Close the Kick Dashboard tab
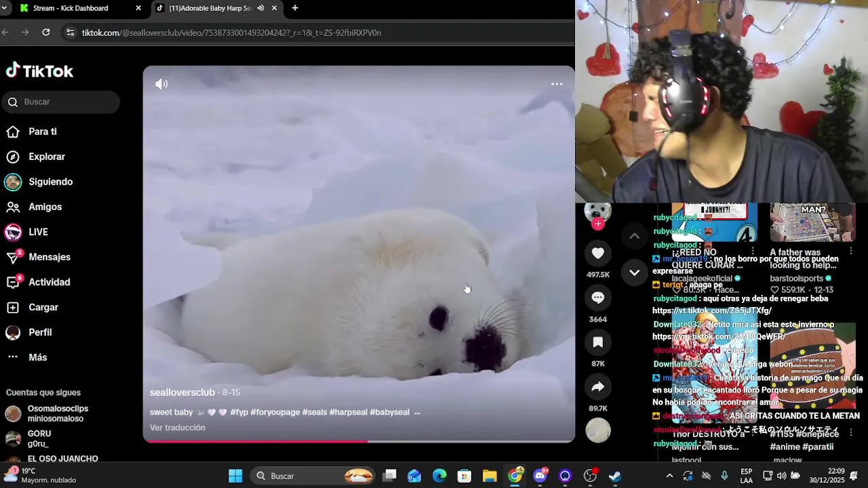 point(138,8)
